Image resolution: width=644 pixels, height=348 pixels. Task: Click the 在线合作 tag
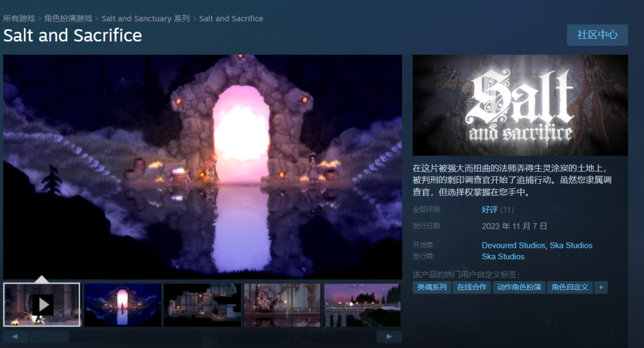click(x=472, y=287)
